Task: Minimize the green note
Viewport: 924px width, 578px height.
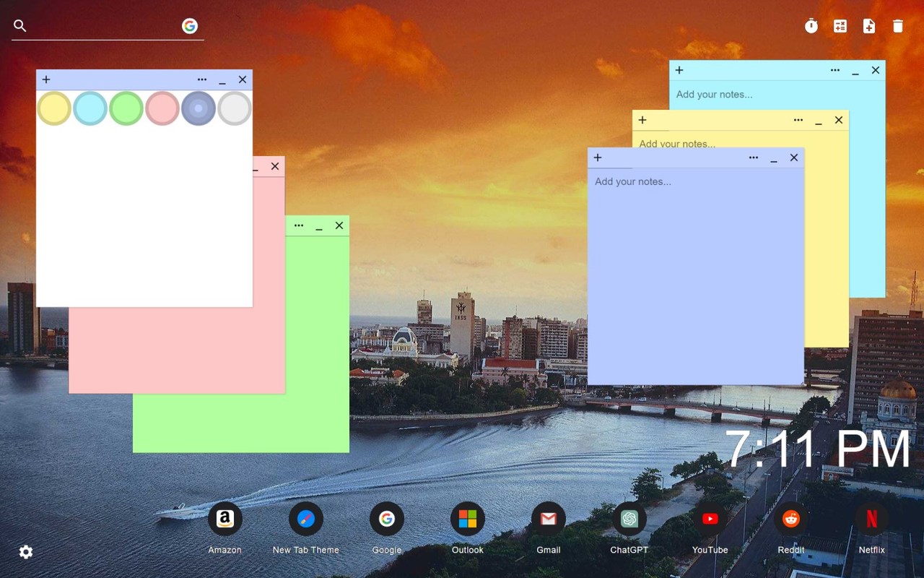Action: click(x=319, y=227)
